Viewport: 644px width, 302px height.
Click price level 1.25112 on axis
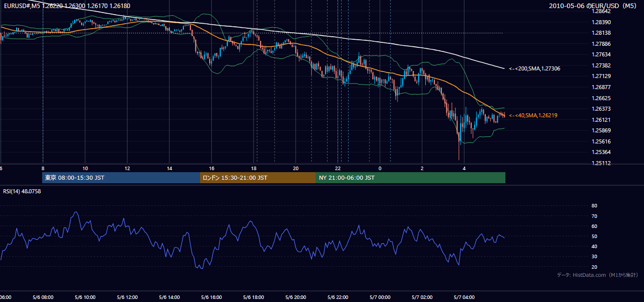601,163
